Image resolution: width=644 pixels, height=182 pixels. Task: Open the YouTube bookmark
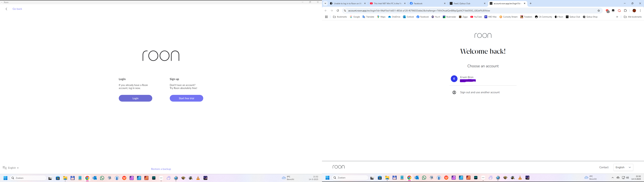476,17
